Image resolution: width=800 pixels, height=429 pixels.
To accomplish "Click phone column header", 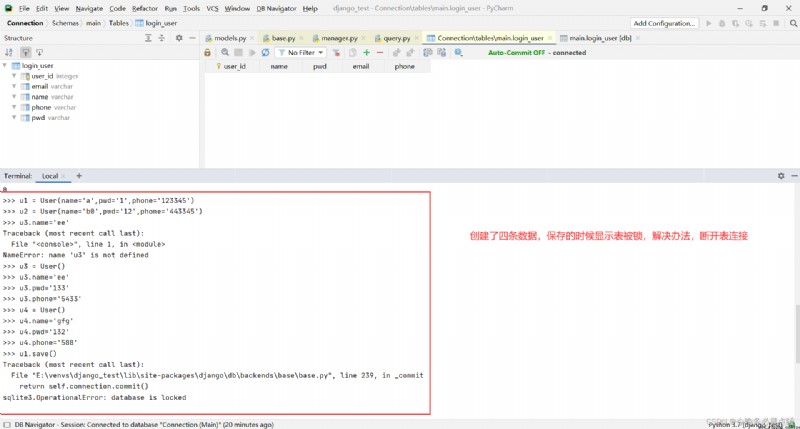I will pos(405,66).
